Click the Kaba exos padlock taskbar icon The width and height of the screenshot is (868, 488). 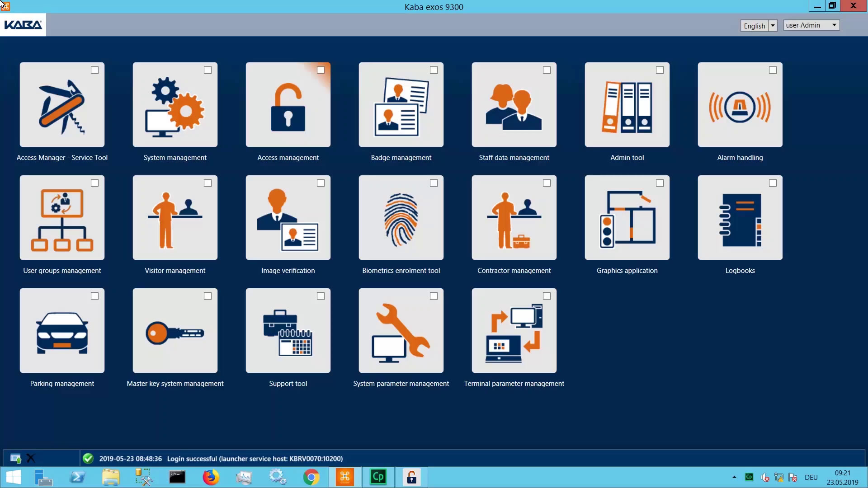(x=411, y=477)
